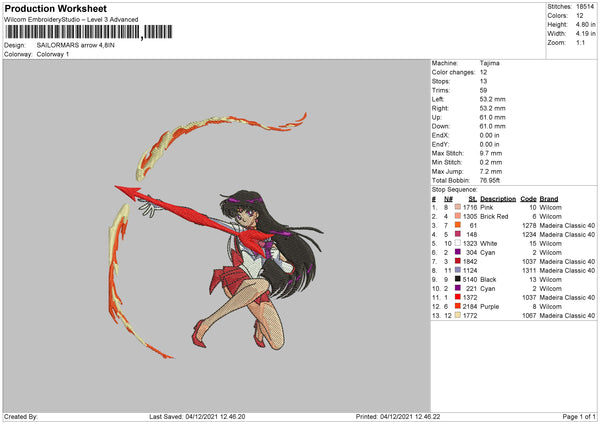Select the Black thread color swatch
Image resolution: width=600 pixels, height=424 pixels.
[458, 279]
